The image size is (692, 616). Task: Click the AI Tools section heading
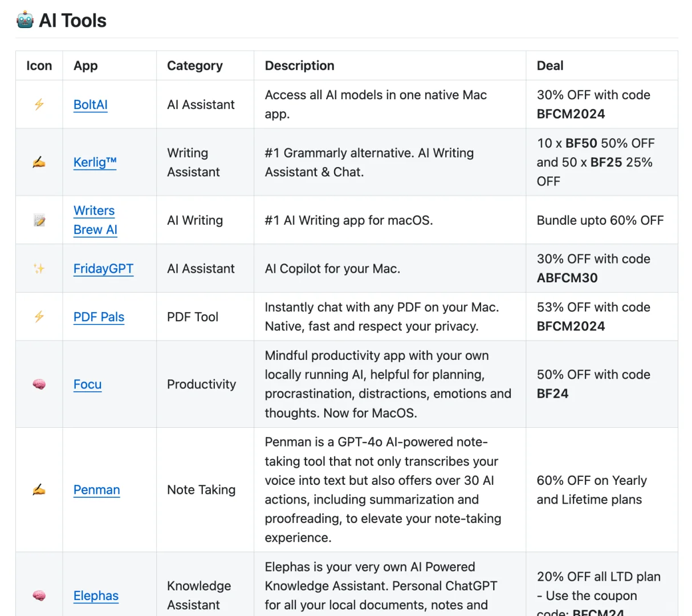point(72,21)
